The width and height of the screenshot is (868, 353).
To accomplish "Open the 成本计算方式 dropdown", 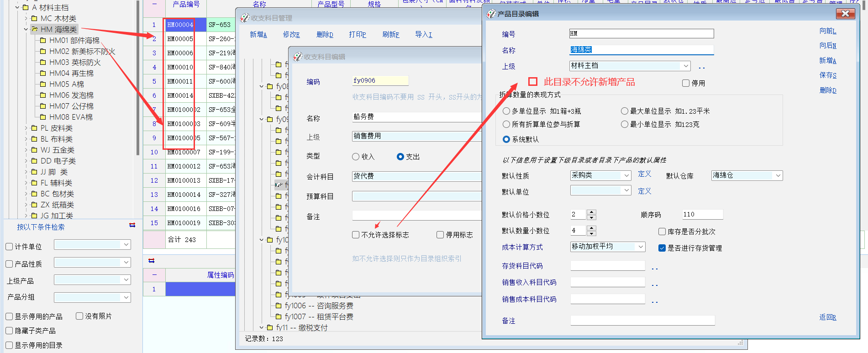I will click(x=641, y=247).
